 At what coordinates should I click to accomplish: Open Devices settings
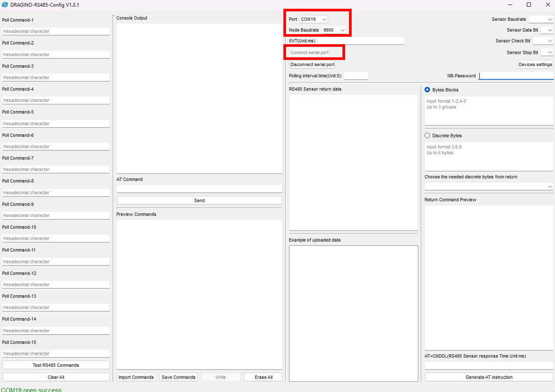coord(535,64)
